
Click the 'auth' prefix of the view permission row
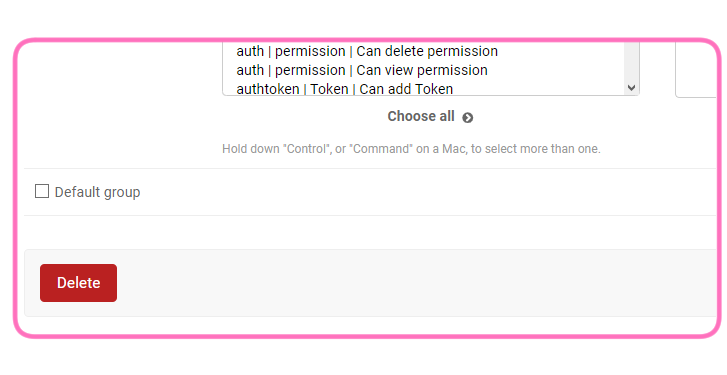(x=250, y=70)
